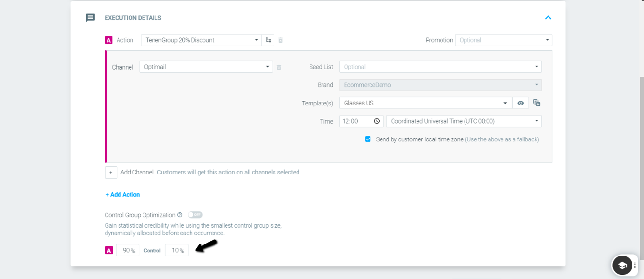Click the action hierarchy tree icon

(x=268, y=40)
